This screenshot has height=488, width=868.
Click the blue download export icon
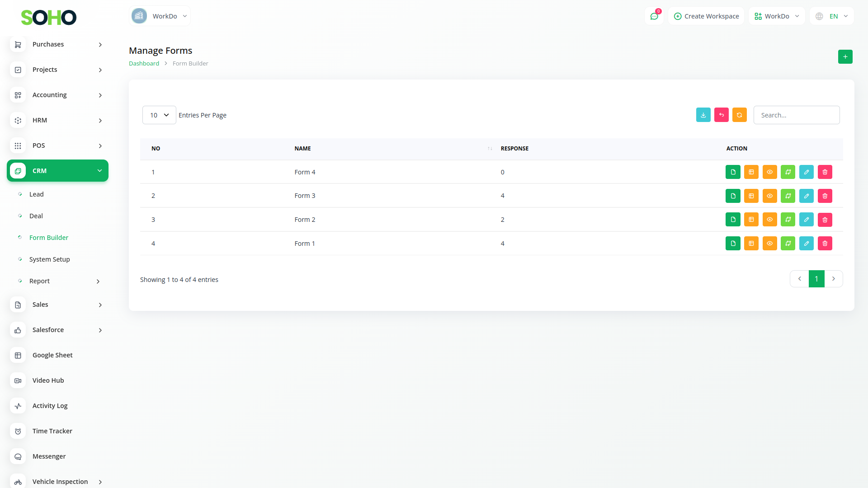(x=703, y=115)
